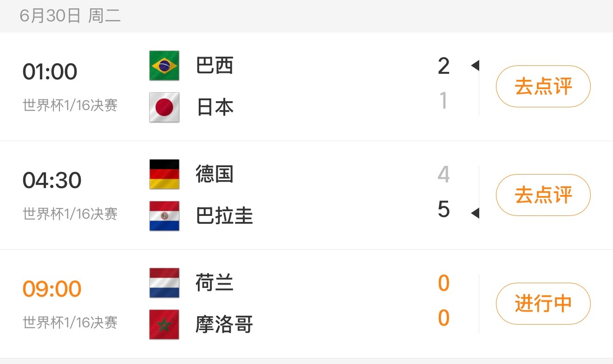Viewport: 613px width, 364px height.
Task: Open the in-progress 进行中 match button
Action: pos(543,304)
